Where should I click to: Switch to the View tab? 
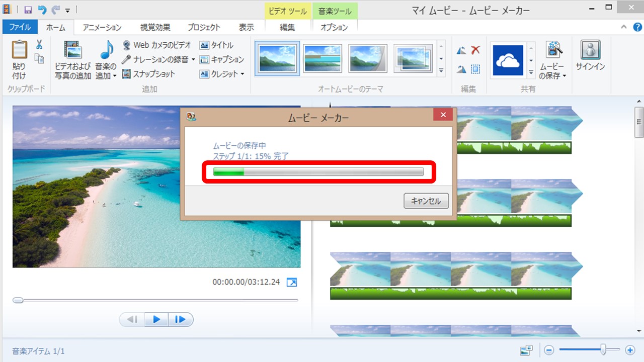(x=246, y=28)
